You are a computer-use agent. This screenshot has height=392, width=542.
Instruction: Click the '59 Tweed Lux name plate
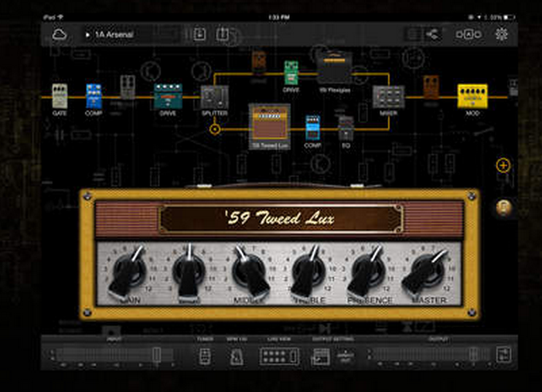click(x=281, y=219)
